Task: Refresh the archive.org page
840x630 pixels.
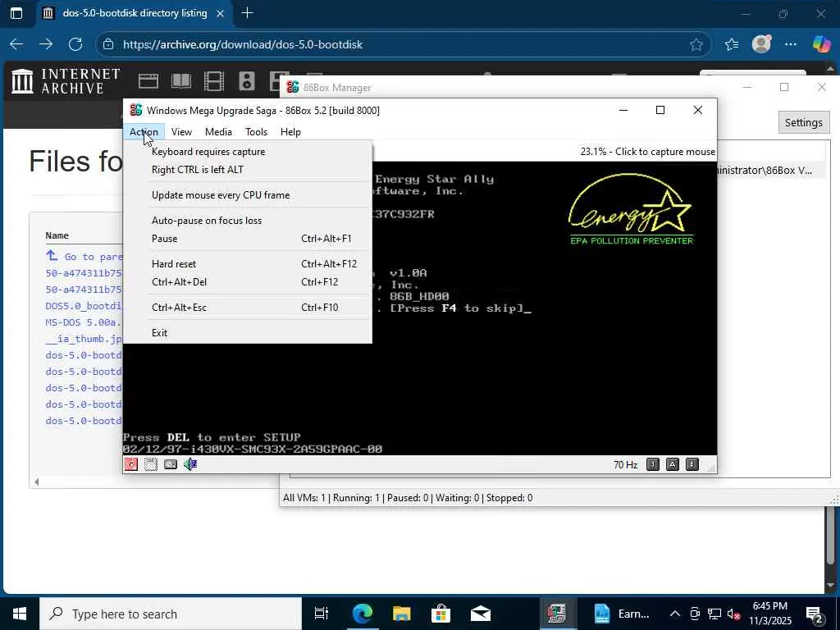Action: tap(75, 44)
